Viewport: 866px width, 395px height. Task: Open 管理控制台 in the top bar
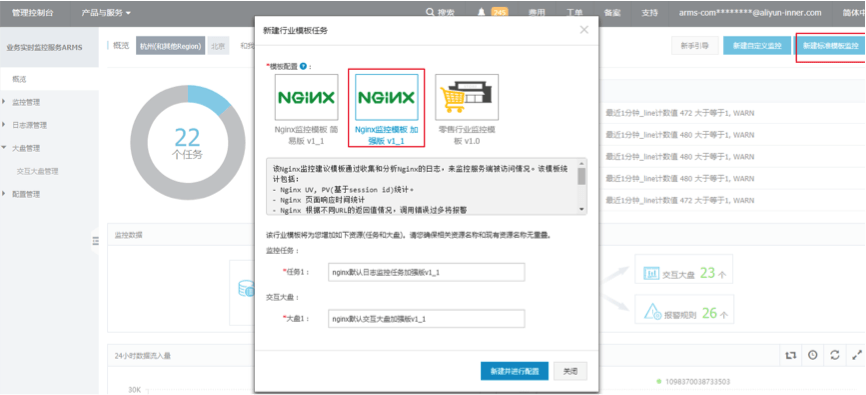[33, 13]
